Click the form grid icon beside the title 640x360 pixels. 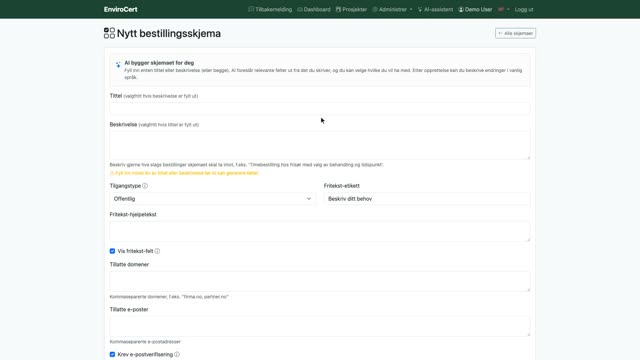click(109, 33)
